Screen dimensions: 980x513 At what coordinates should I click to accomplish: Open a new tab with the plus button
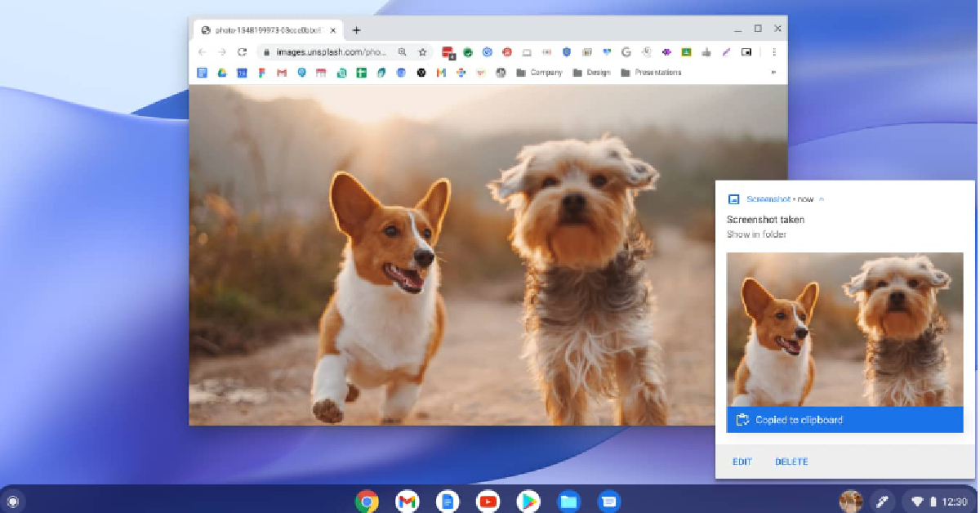tap(356, 30)
